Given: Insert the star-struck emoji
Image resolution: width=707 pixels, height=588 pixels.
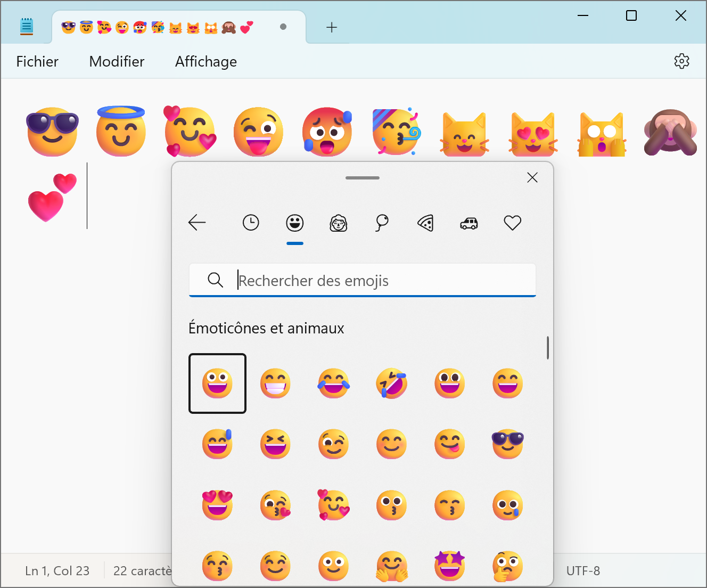Looking at the screenshot, I should [x=450, y=566].
